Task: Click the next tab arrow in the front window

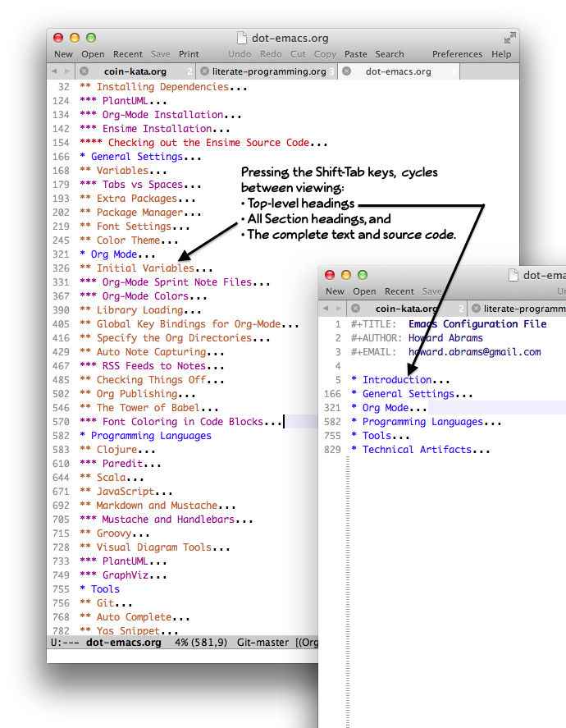Action: [x=339, y=309]
